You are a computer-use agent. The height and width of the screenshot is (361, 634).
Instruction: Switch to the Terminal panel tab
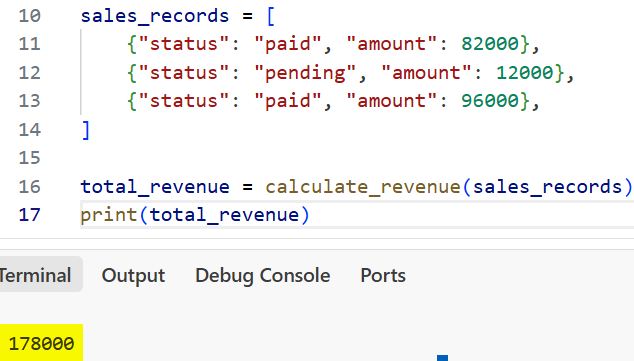click(36, 275)
